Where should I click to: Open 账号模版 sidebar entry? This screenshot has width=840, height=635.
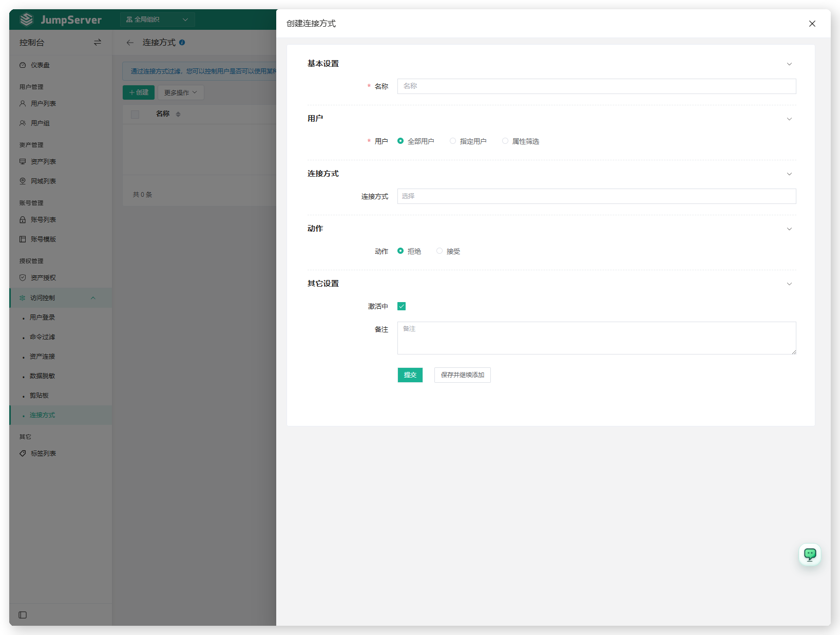pyautogui.click(x=61, y=239)
